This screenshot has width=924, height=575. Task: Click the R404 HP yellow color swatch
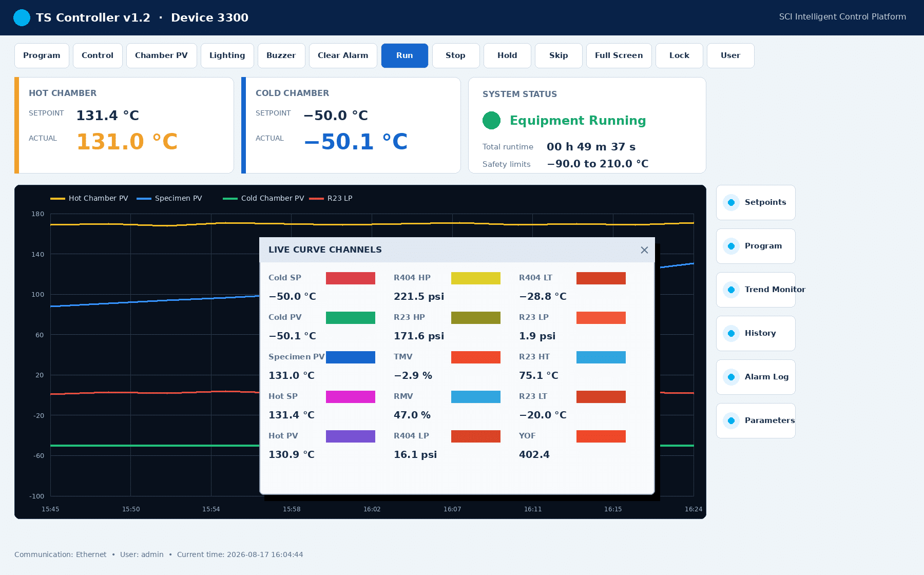(476, 278)
